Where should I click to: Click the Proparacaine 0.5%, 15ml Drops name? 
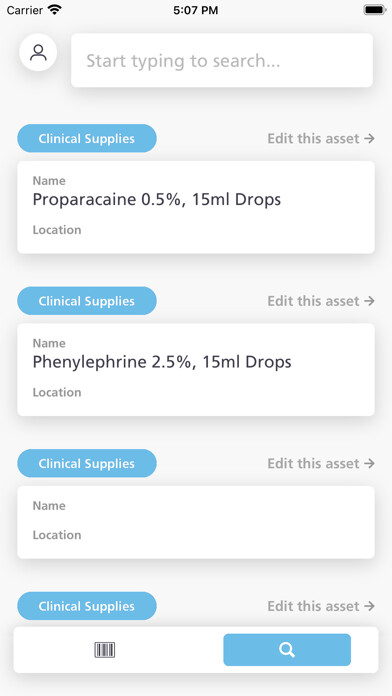(x=157, y=200)
